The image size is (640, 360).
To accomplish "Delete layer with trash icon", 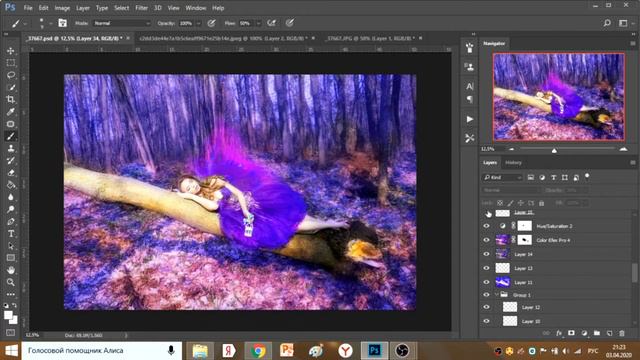I will point(622,333).
